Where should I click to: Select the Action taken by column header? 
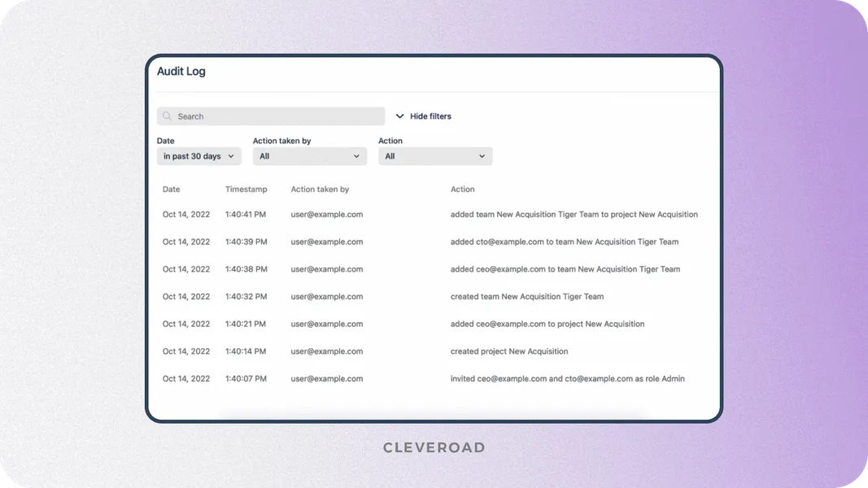click(320, 190)
